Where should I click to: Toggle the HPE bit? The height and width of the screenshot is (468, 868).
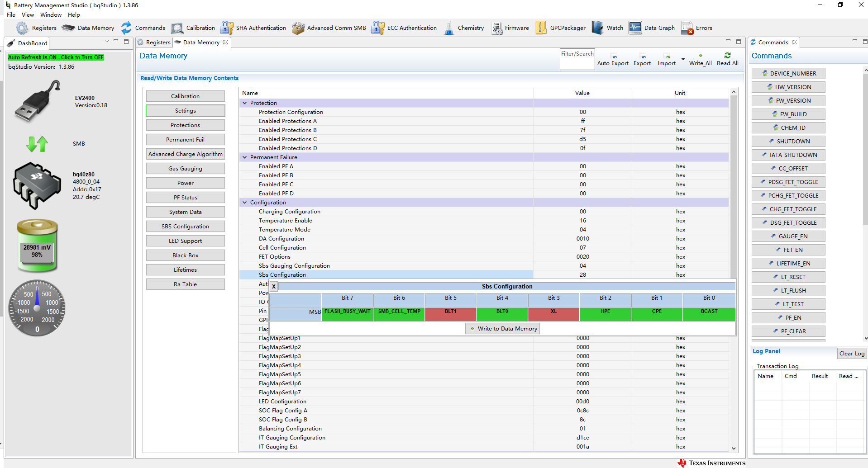click(x=606, y=314)
